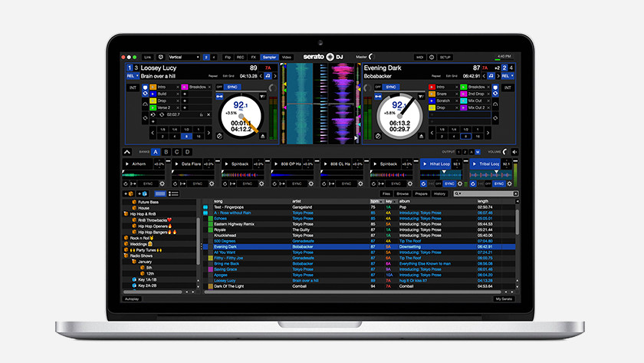Play the Tribal Loop sampler slot
The width and height of the screenshot is (644, 363).
[475, 164]
